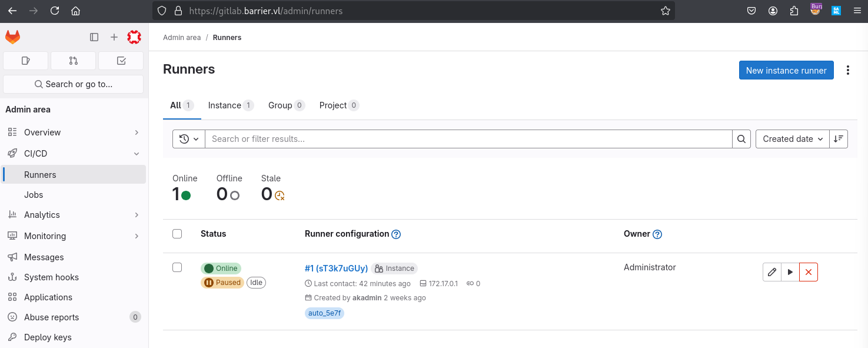Expand the Analytics sidebar section
This screenshot has height=348, width=868.
point(74,215)
